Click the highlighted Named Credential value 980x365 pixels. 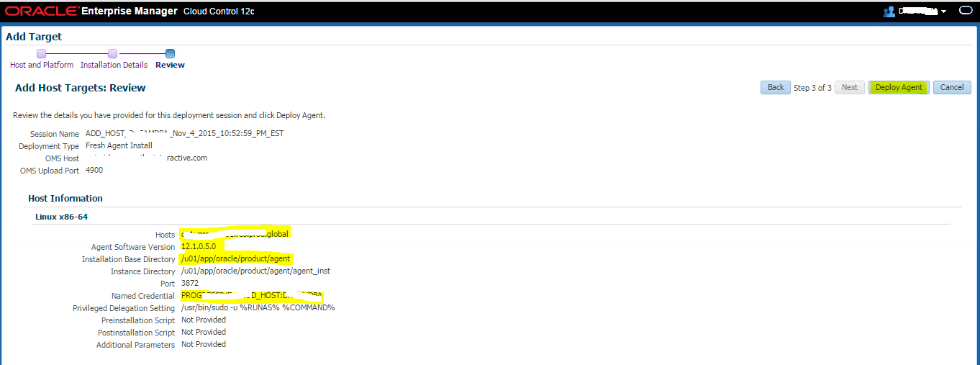252,295
